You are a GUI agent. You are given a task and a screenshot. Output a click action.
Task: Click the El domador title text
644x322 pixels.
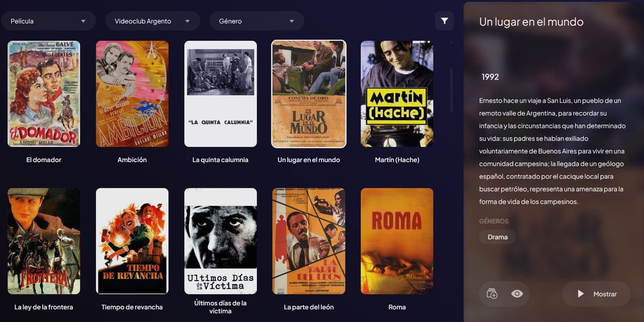point(44,160)
